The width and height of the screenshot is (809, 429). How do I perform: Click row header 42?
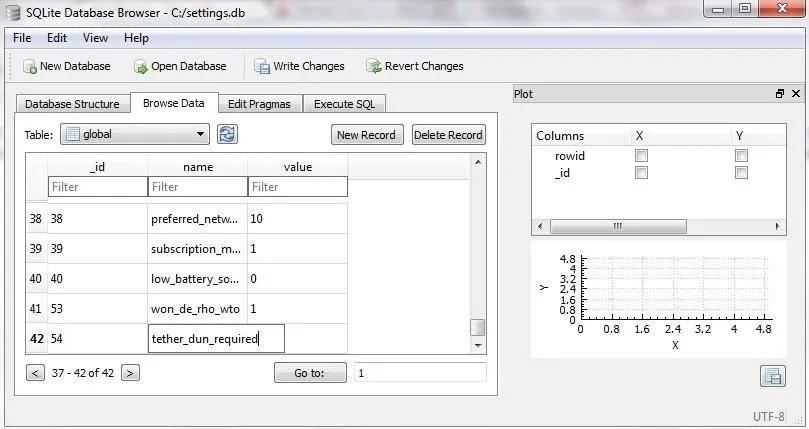tap(36, 339)
